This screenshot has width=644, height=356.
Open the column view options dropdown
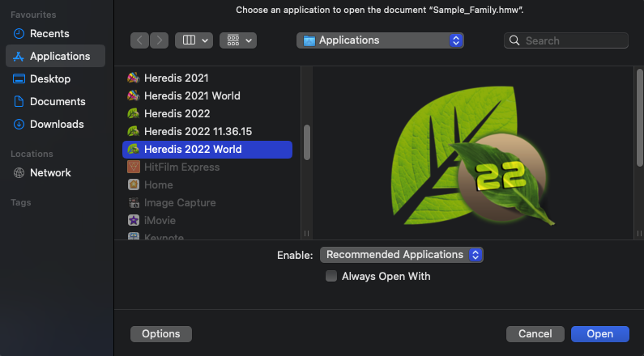(x=194, y=40)
